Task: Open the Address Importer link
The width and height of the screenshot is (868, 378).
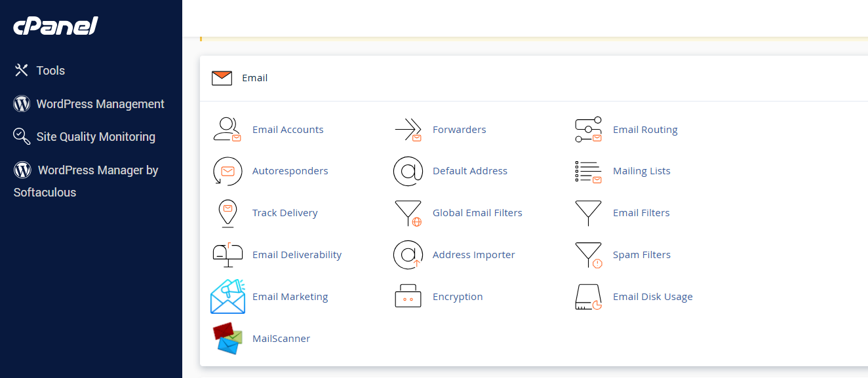Action: click(x=473, y=255)
